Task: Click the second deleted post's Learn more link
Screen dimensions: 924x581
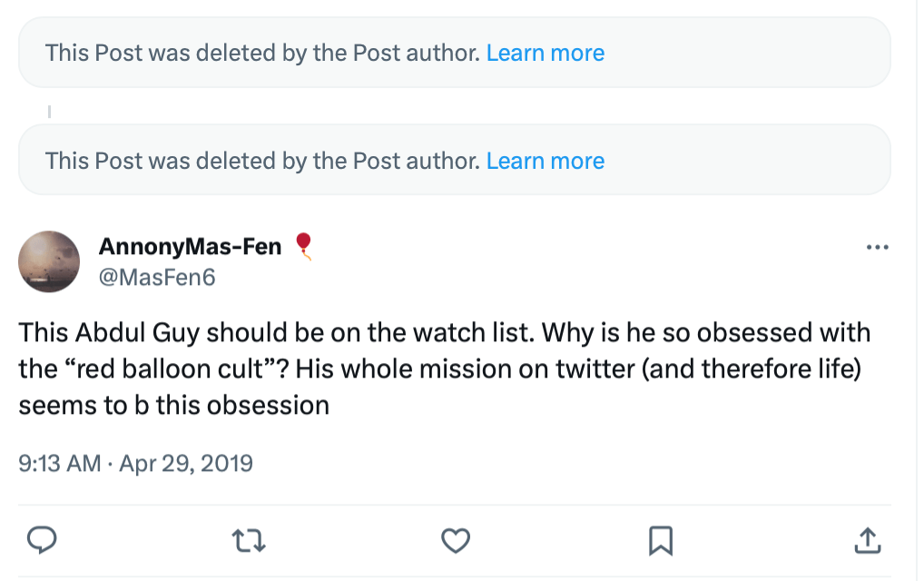Action: tap(545, 161)
